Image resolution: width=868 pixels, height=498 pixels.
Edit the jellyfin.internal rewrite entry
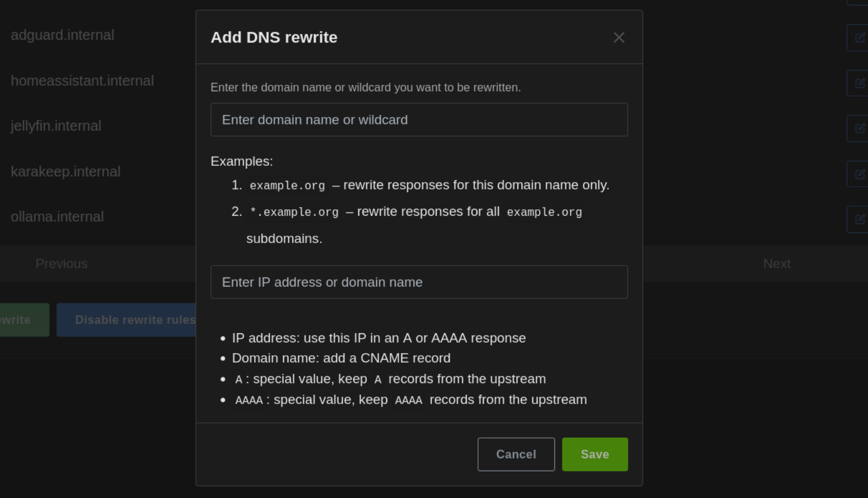point(858,128)
